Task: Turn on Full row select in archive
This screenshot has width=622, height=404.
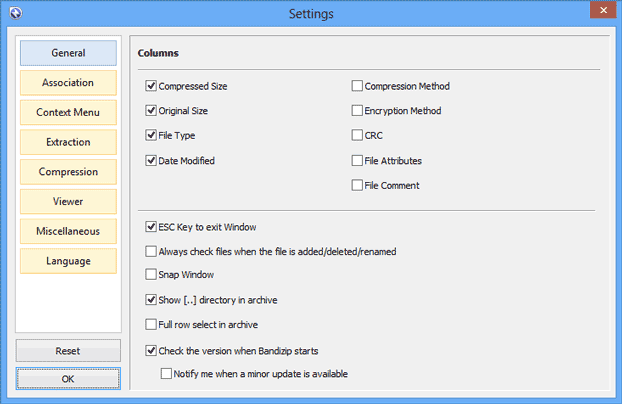Action: pyautogui.click(x=151, y=325)
